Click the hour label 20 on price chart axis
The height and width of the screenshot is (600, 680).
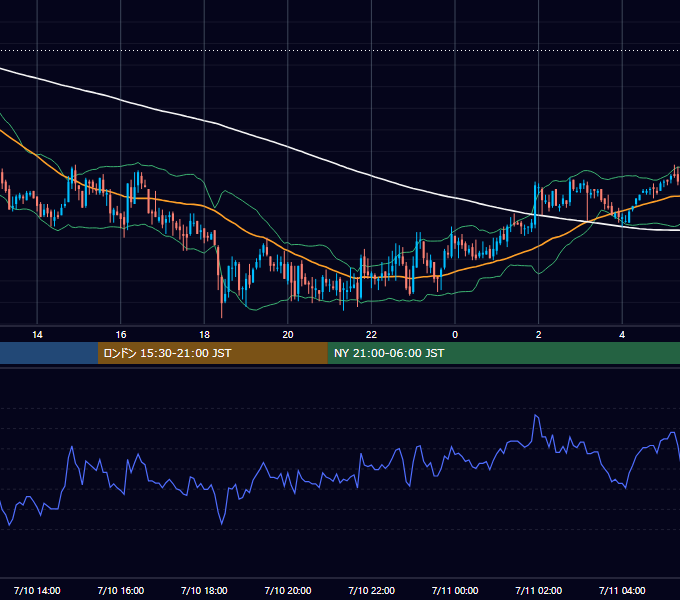point(288,335)
